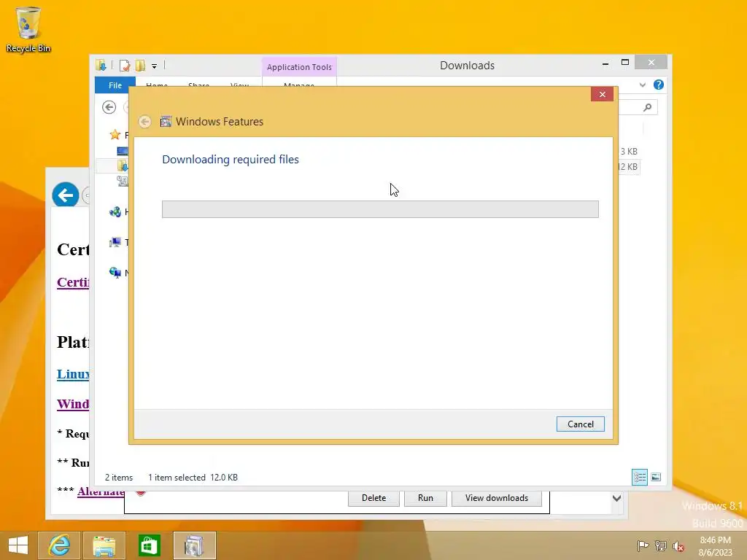Open the File tab in Downloads window
Image resolution: width=747 pixels, height=560 pixels.
(115, 85)
